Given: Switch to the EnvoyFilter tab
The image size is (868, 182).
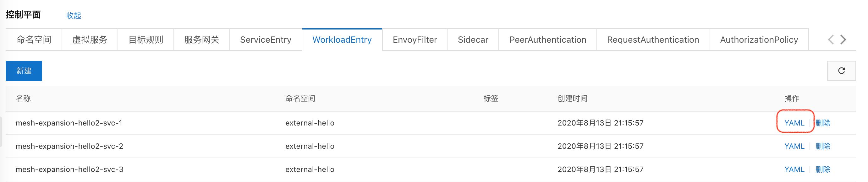Looking at the screenshot, I should point(415,40).
